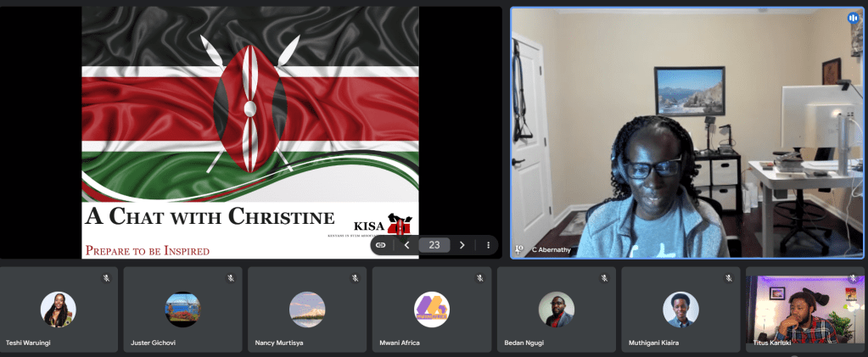Open presentation more options menu
The height and width of the screenshot is (357, 868).
tap(488, 244)
